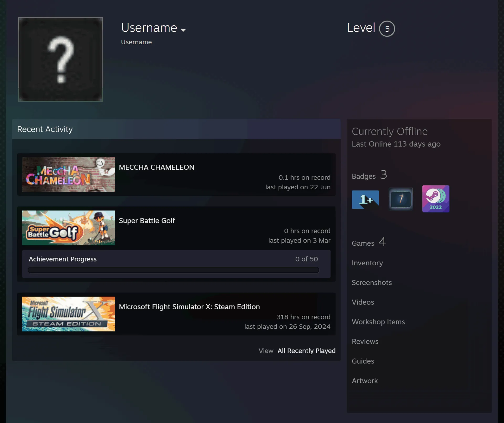
Task: Click the profile avatar question mark image
Action: [x=60, y=59]
